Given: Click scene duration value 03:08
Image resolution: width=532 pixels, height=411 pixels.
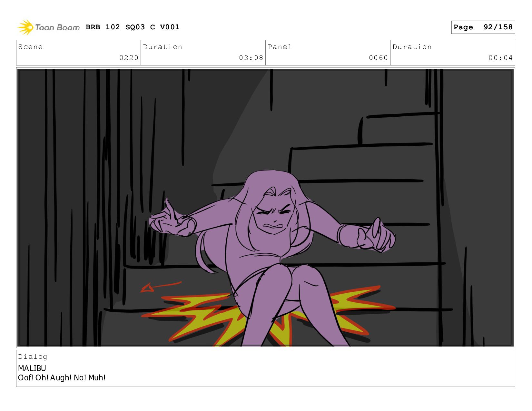Looking at the screenshot, I should pos(251,58).
